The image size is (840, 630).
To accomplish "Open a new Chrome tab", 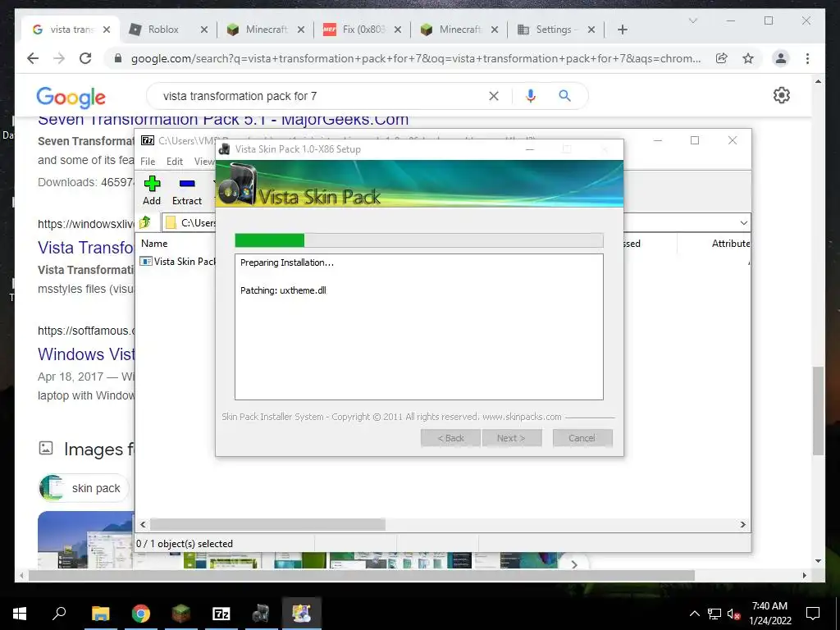I will [x=622, y=30].
